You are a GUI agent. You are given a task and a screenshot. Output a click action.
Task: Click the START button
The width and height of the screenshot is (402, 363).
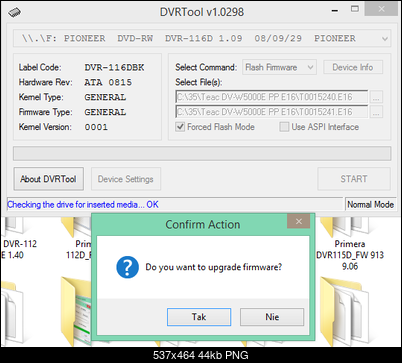[x=354, y=179]
